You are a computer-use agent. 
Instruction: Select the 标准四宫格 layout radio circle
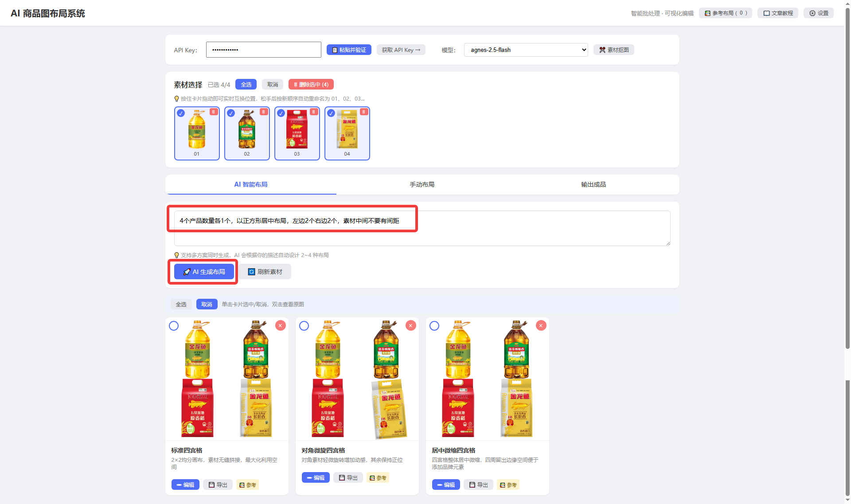tap(174, 326)
